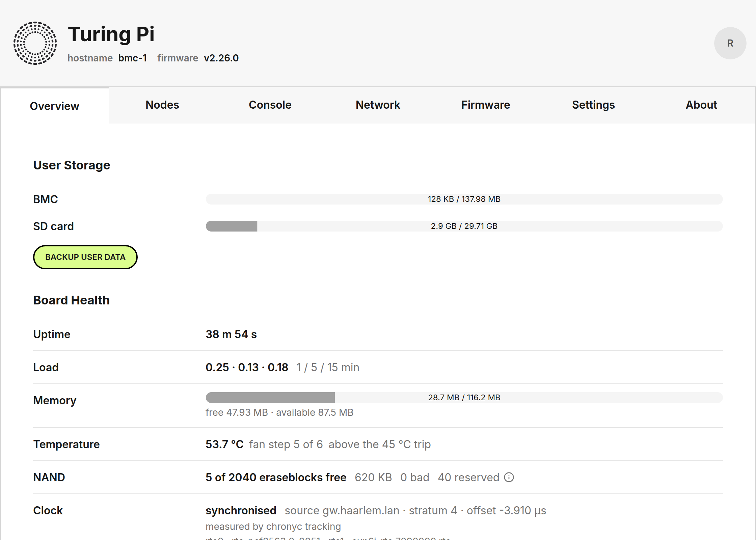Click the Clock row label

[x=48, y=510]
